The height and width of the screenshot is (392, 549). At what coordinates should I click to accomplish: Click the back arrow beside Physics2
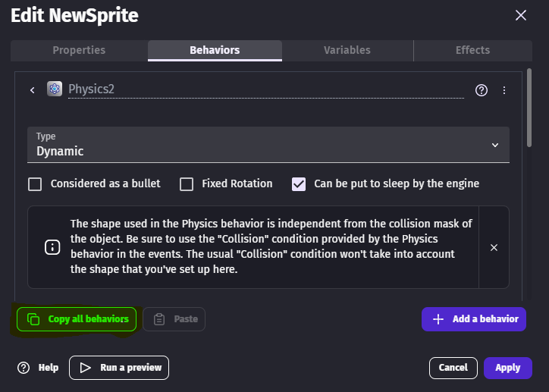[x=33, y=90]
